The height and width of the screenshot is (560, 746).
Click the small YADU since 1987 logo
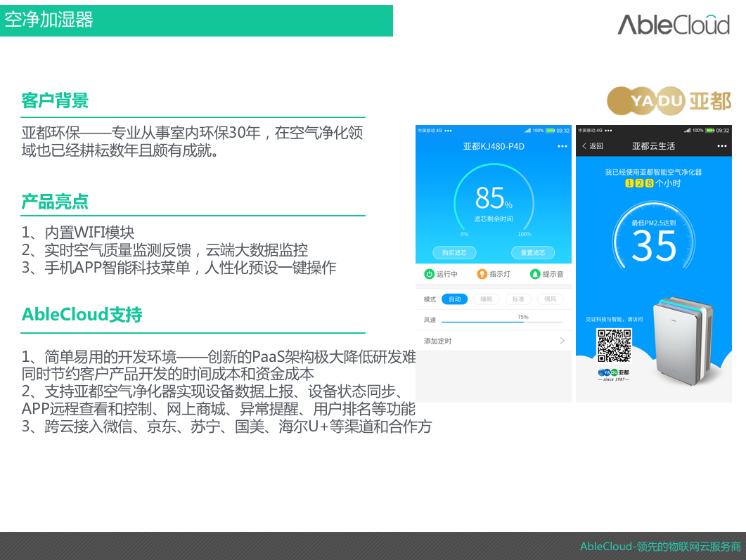tap(614, 375)
